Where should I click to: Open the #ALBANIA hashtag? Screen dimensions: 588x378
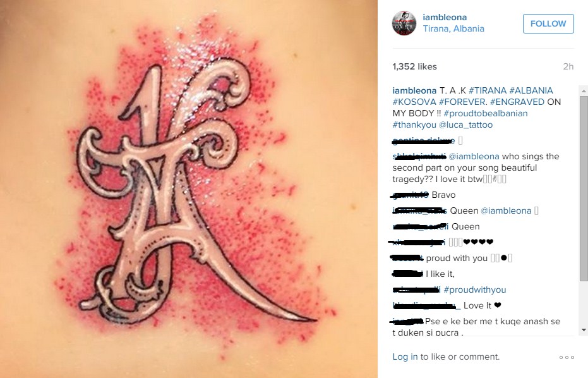tap(531, 90)
